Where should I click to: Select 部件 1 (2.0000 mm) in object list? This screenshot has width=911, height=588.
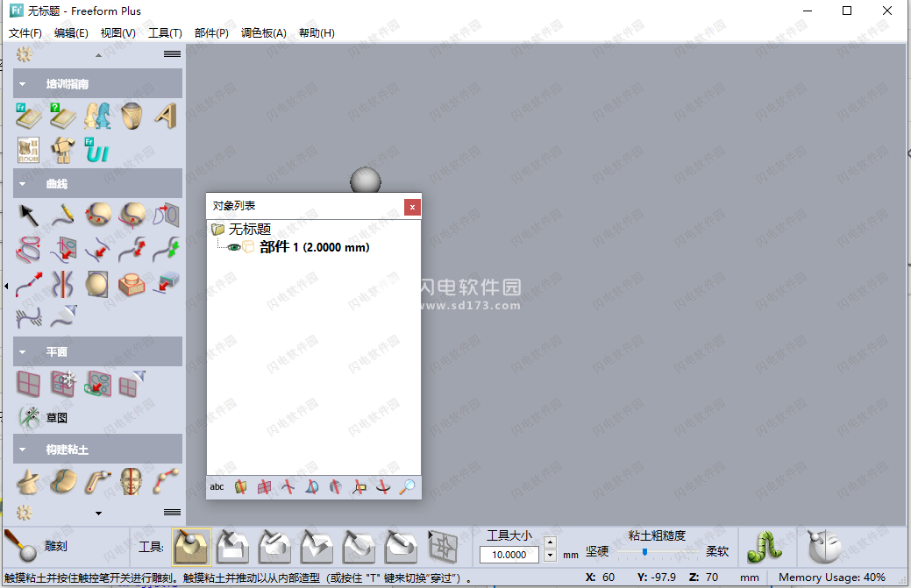pyautogui.click(x=314, y=247)
